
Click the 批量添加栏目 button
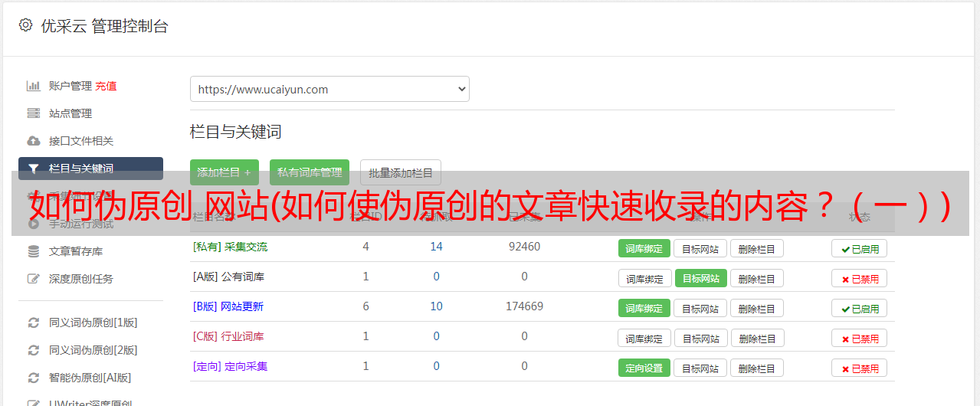click(401, 172)
